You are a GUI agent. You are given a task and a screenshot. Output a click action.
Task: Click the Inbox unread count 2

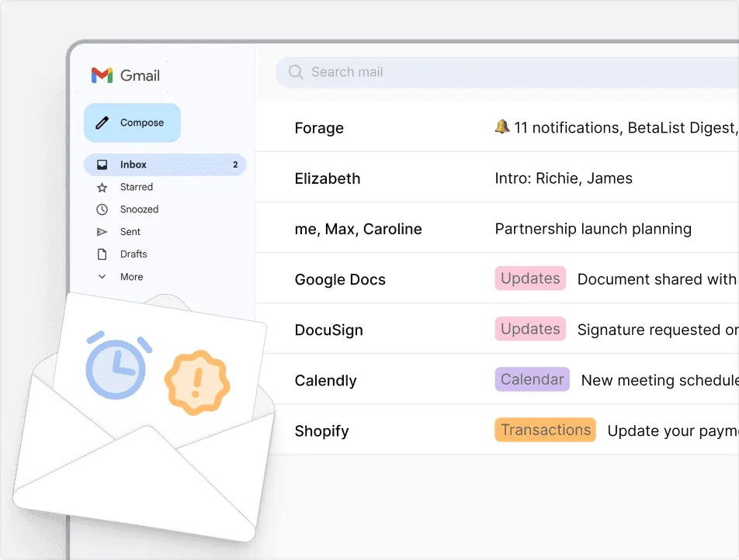click(235, 165)
